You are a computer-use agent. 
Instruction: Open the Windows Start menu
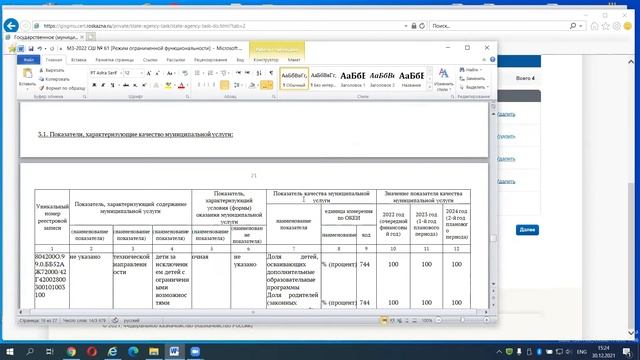[x=9, y=351]
